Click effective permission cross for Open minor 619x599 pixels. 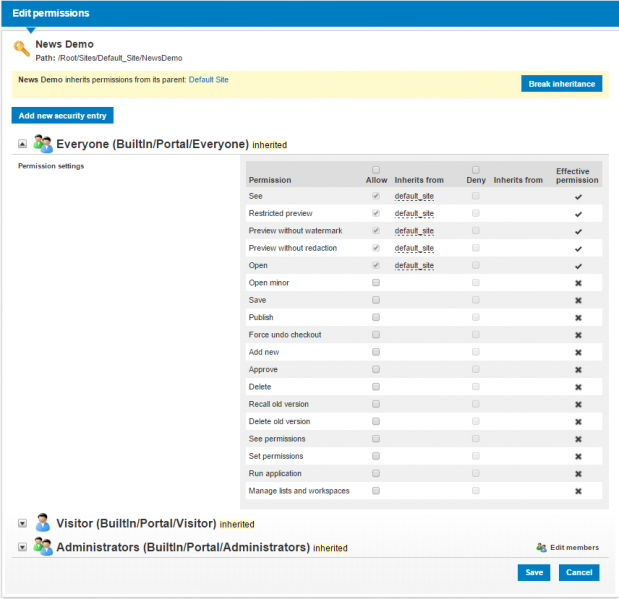tap(578, 283)
